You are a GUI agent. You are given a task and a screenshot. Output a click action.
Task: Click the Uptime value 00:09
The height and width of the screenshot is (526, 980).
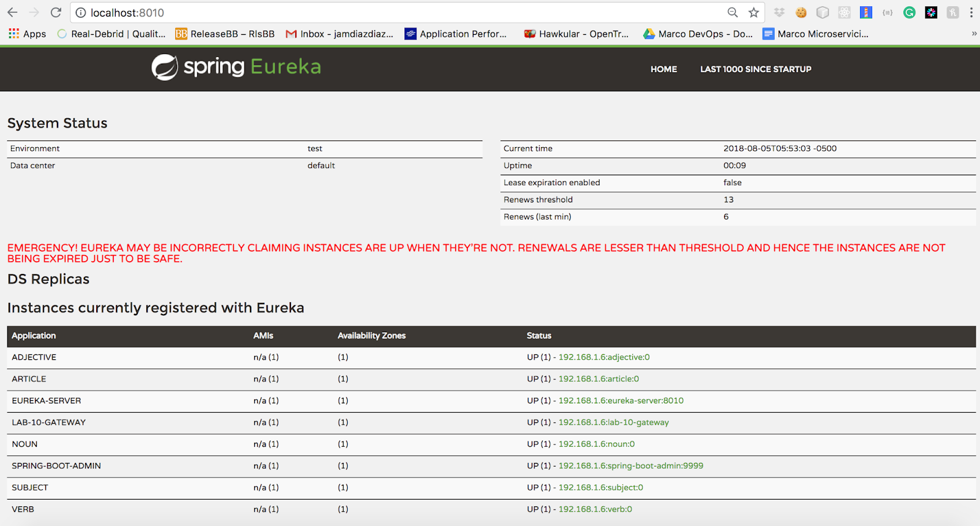(734, 166)
